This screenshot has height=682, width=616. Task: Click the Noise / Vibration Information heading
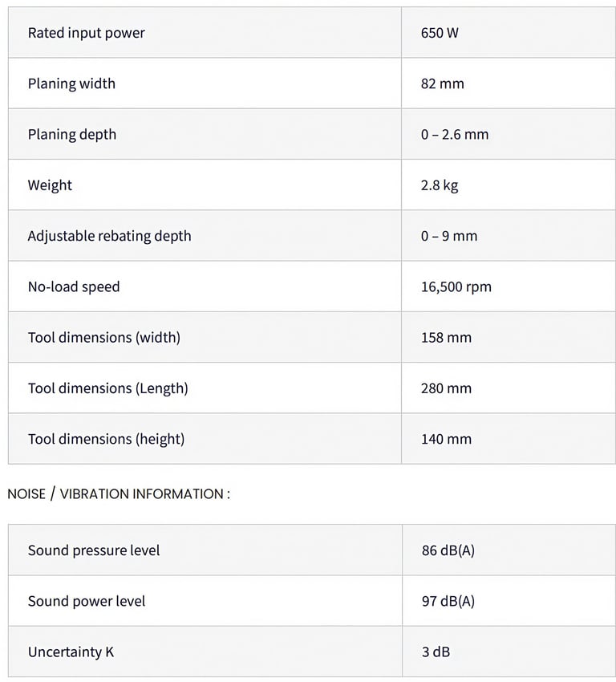tap(119, 493)
